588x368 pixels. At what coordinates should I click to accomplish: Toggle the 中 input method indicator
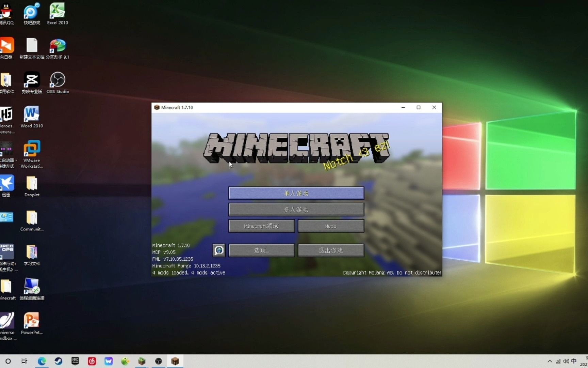pos(574,361)
